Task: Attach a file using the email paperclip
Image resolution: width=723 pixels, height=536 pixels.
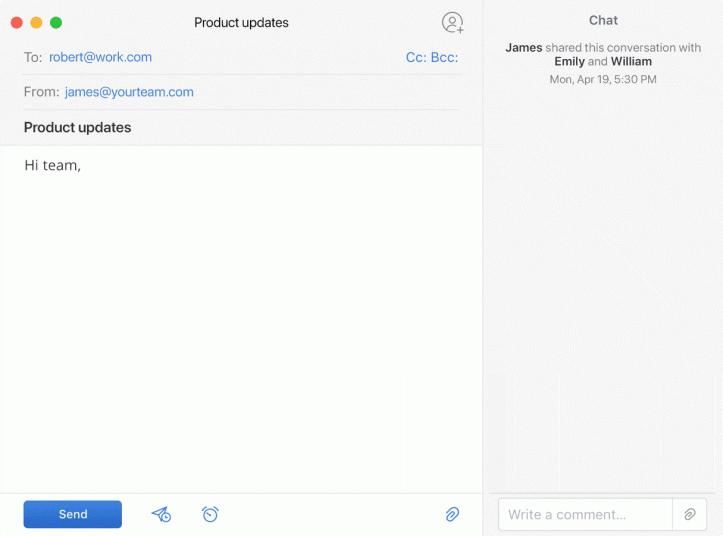Action: click(452, 514)
